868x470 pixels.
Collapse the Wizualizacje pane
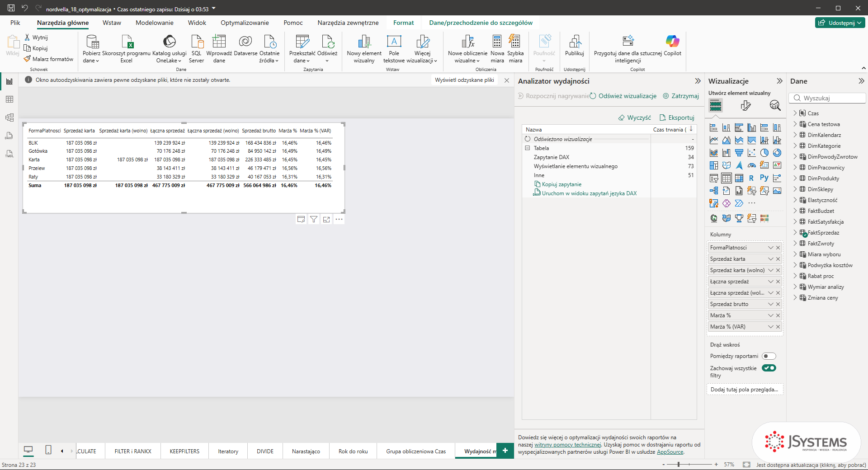coord(779,81)
